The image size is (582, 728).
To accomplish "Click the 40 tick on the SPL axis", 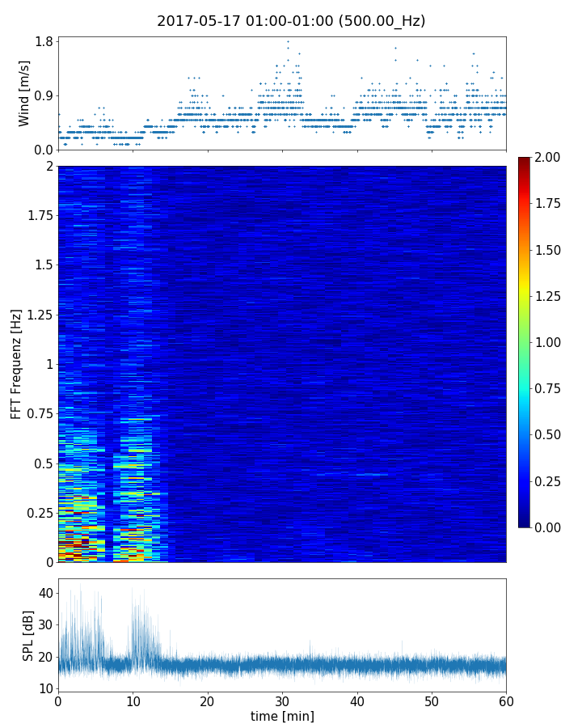I will click(44, 593).
